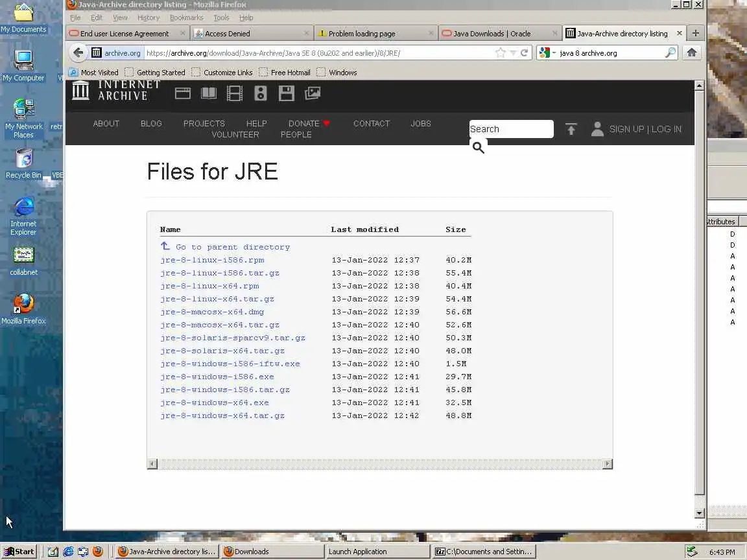Open My Network Places desktop icon

[x=23, y=118]
